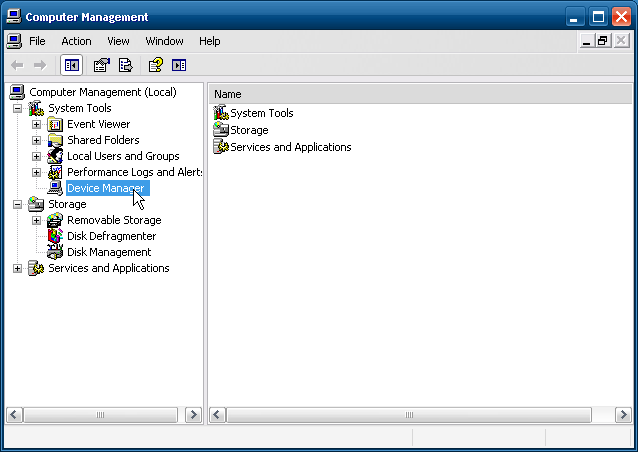Click the Forward arrow toolbar button
Image resolution: width=638 pixels, height=452 pixels.
coord(40,65)
